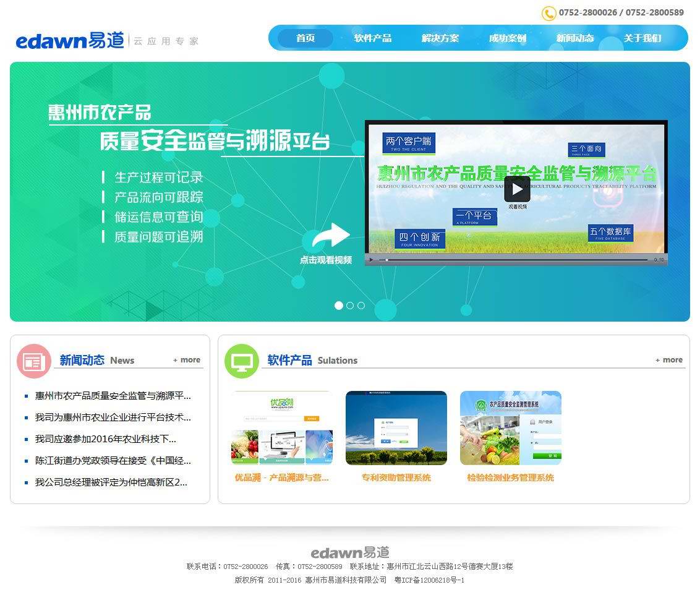Open the 首页 navigation tab
The height and width of the screenshot is (608, 700).
pyautogui.click(x=305, y=38)
